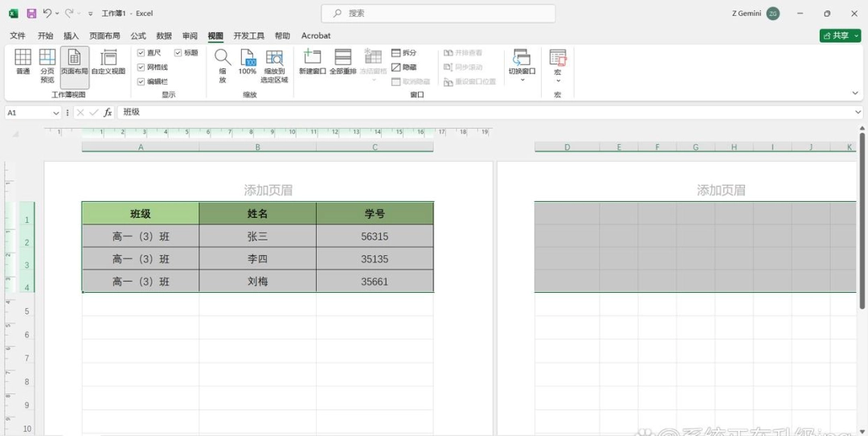Select the cell with value 56315

tap(375, 237)
